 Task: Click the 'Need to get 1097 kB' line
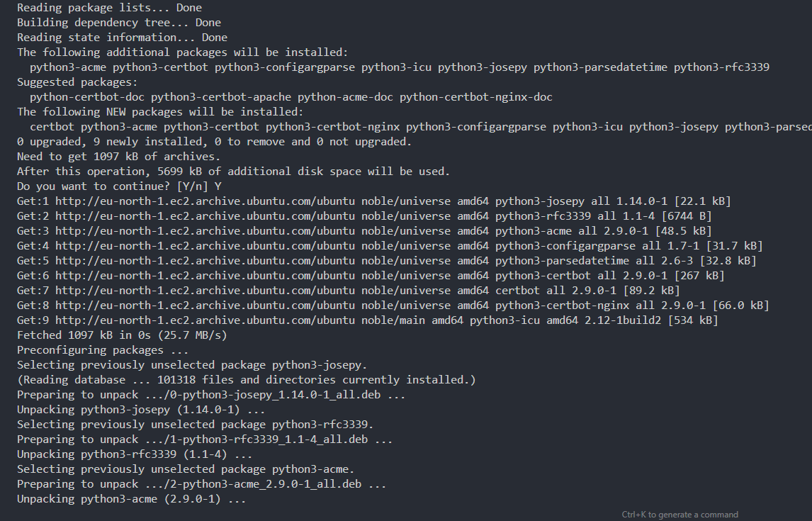[119, 157]
